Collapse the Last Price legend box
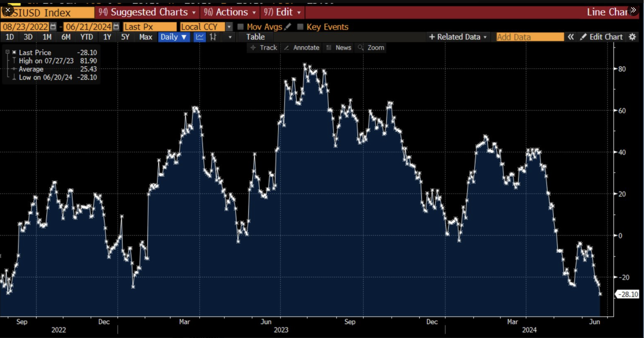 tap(8, 52)
